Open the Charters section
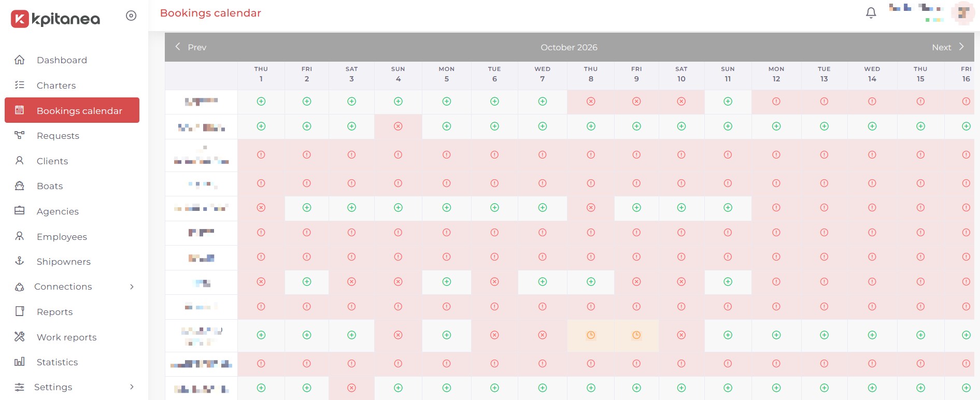The height and width of the screenshot is (400, 980). [x=56, y=85]
